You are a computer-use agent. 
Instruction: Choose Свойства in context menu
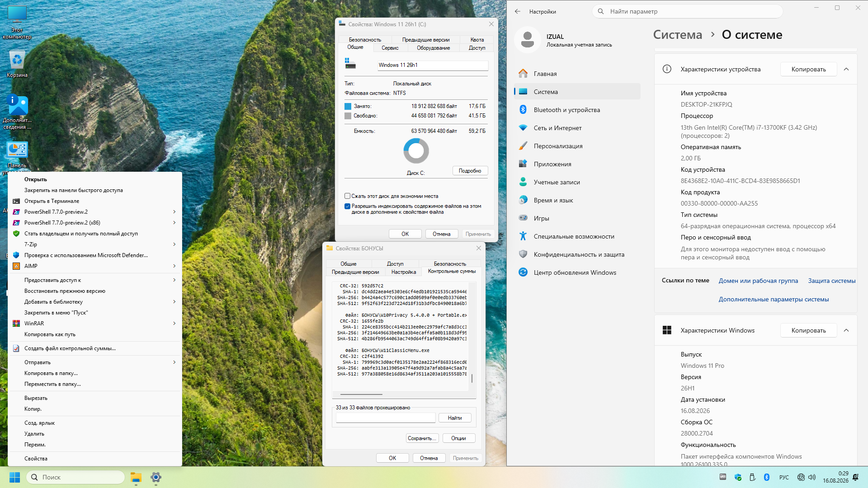click(x=95, y=459)
